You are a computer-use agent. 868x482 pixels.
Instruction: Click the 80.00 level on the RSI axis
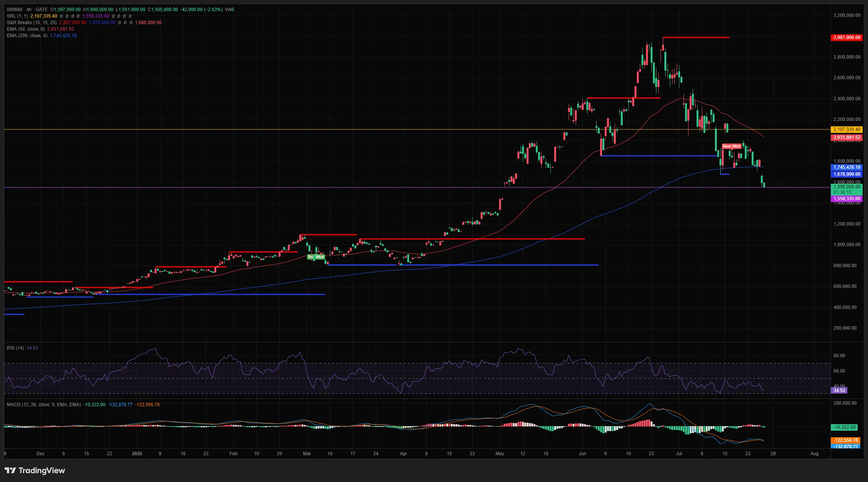tap(839, 356)
